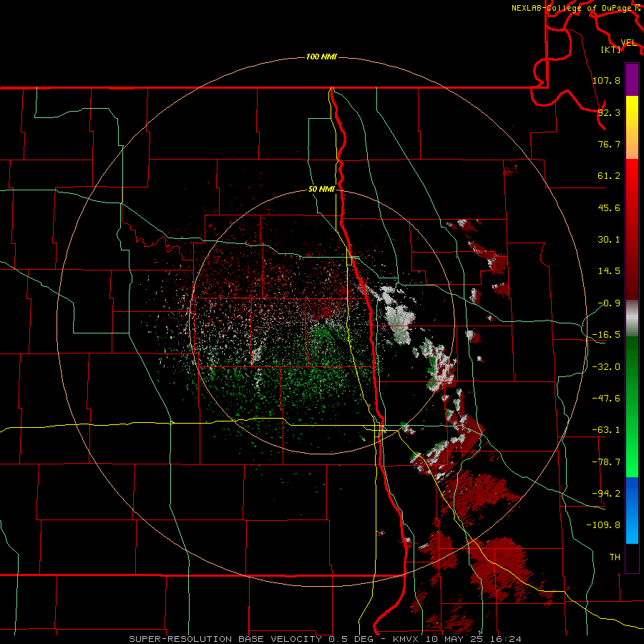Click the 107.8 velocity scale value
This screenshot has height=644, width=644.
coord(606,80)
